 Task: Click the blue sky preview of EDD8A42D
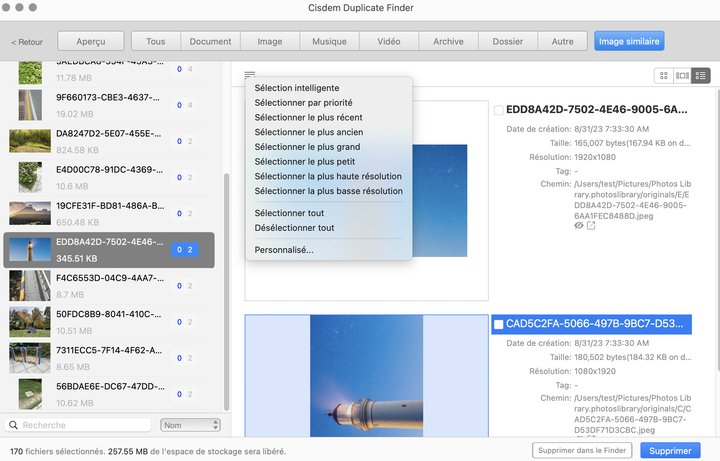click(x=439, y=201)
